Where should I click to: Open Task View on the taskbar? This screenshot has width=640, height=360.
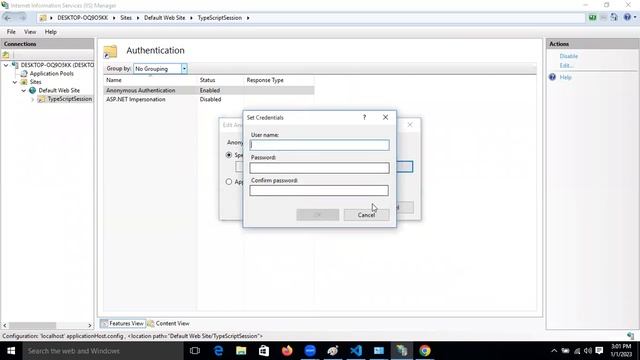coord(195,351)
